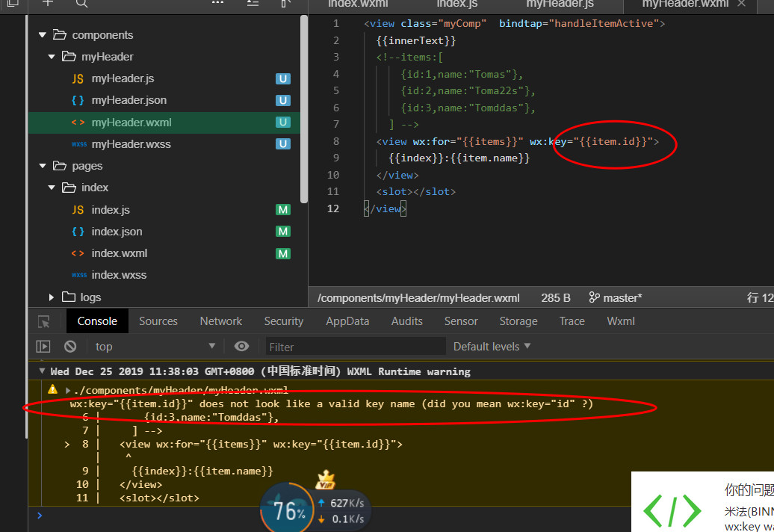This screenshot has width=774, height=532.
Task: Click the file tree vertical scrollbar
Action: click(303, 108)
